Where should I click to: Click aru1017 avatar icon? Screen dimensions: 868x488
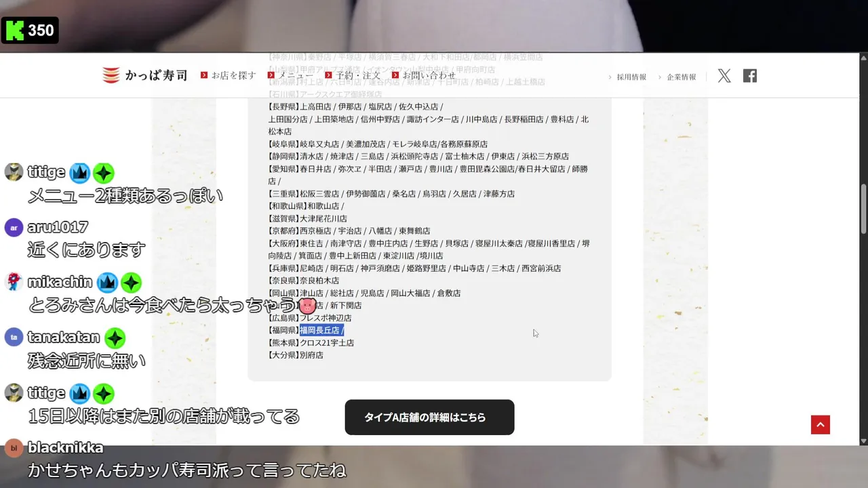coord(14,227)
